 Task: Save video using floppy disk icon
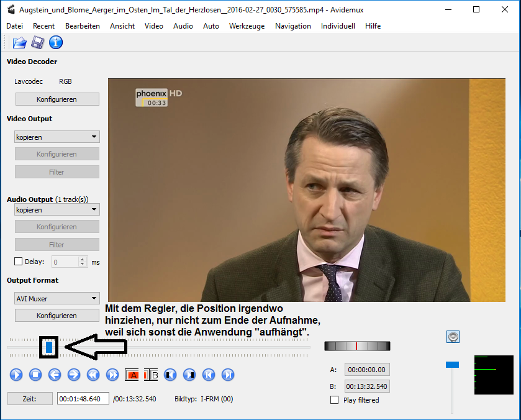(37, 42)
